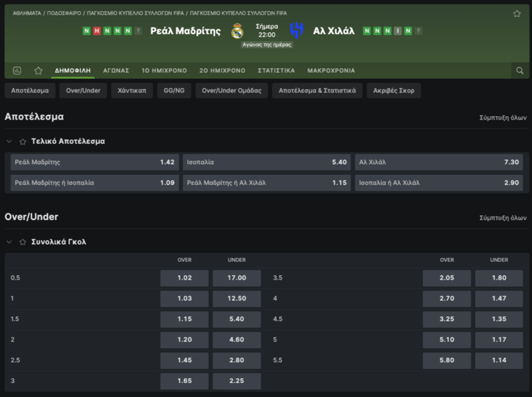Image resolution: width=532 pixels, height=397 pixels.
Task: Select Under 3 goals odds 2.25
Action: click(237, 381)
